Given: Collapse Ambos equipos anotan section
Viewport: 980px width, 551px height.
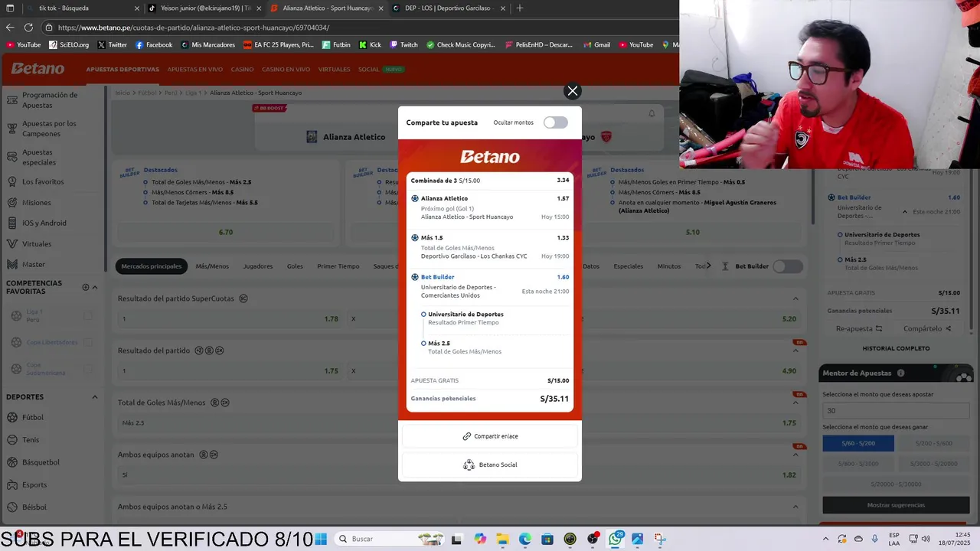Looking at the screenshot, I should (795, 455).
